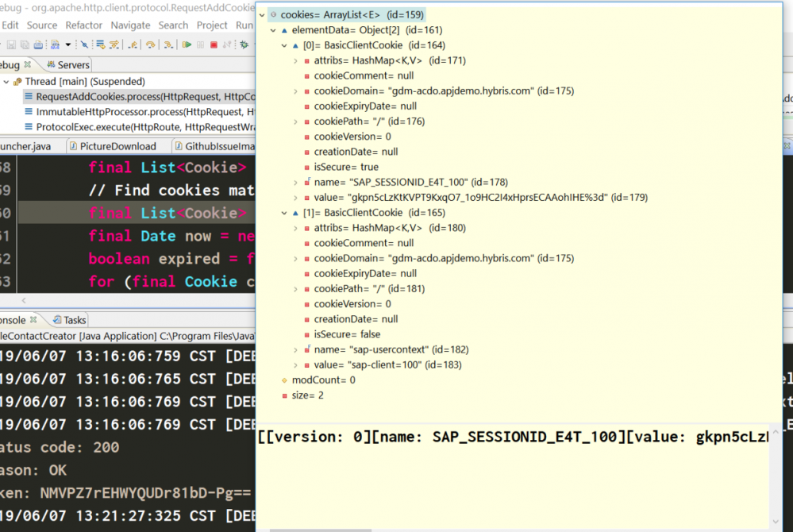The width and height of the screenshot is (793, 532).
Task: Switch to the PictureDownload editor tab
Action: [x=113, y=146]
